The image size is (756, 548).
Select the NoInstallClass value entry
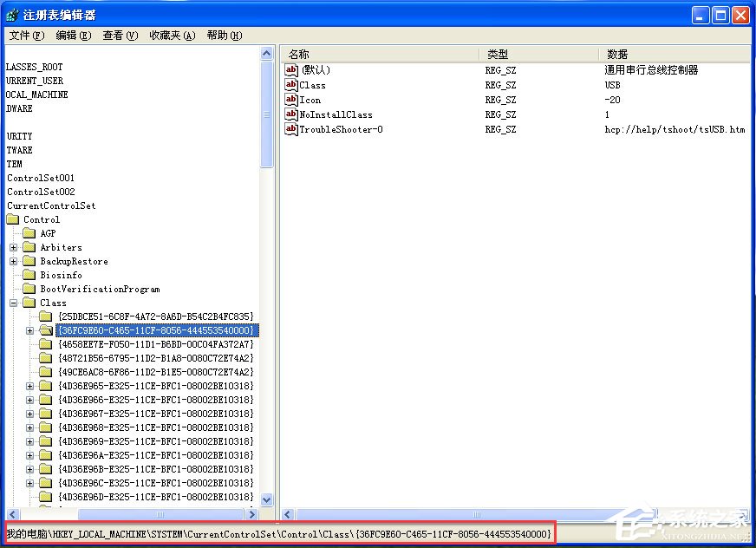[x=336, y=114]
